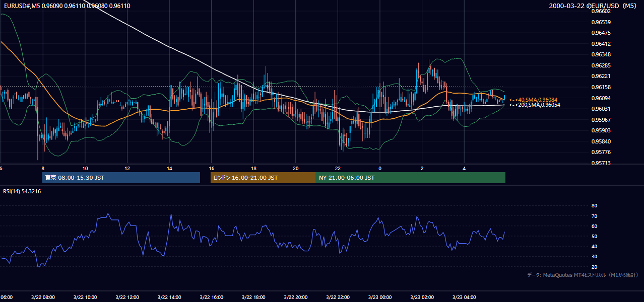Click the 0.95776 price axis label

click(601, 152)
